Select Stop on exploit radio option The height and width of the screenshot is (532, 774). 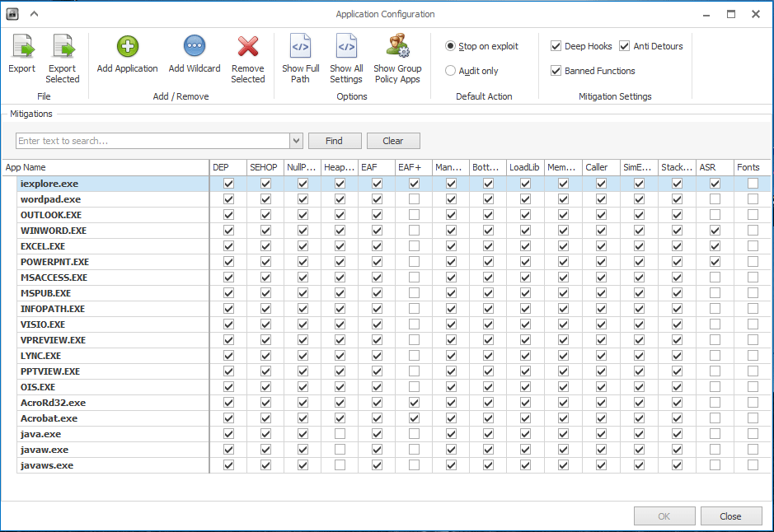click(451, 46)
